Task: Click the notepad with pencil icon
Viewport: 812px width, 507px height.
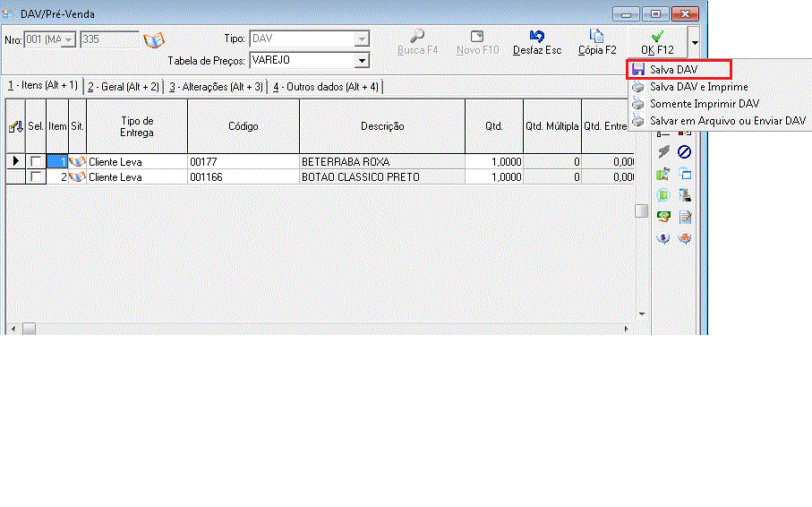Action: pos(685,217)
